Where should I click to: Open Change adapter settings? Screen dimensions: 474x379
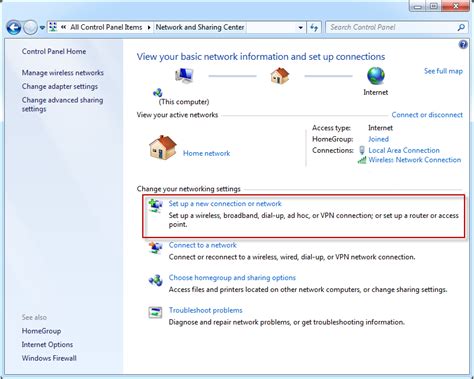[x=60, y=86]
